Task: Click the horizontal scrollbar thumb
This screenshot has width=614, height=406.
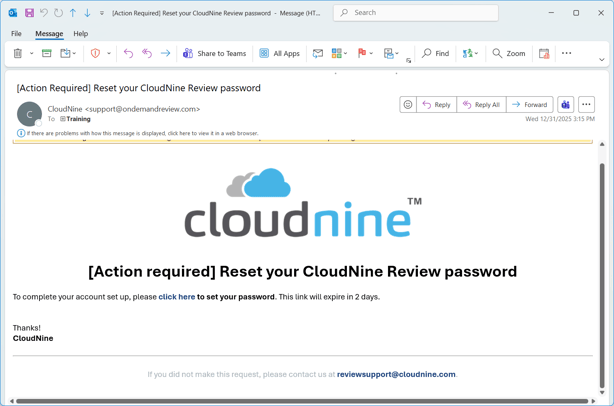Action: [x=302, y=401]
